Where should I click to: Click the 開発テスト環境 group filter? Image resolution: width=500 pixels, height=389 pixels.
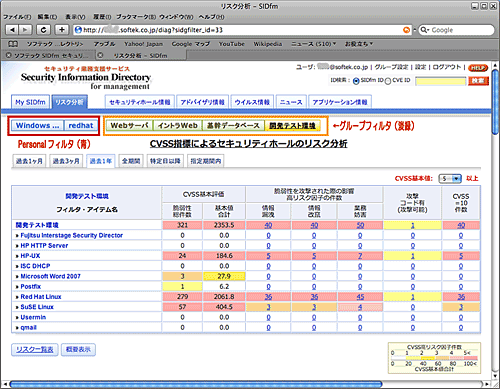coord(292,126)
